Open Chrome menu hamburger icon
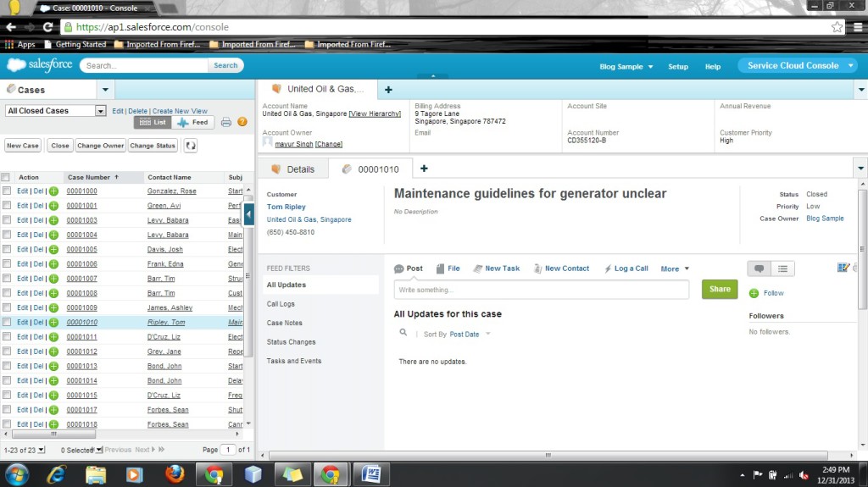This screenshot has height=487, width=868. (858, 26)
